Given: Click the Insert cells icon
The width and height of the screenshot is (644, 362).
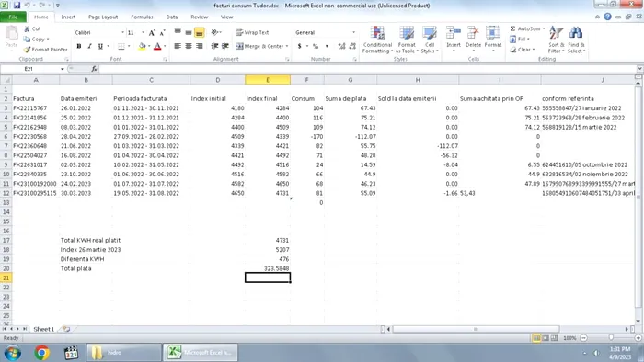Looking at the screenshot, I should (454, 32).
